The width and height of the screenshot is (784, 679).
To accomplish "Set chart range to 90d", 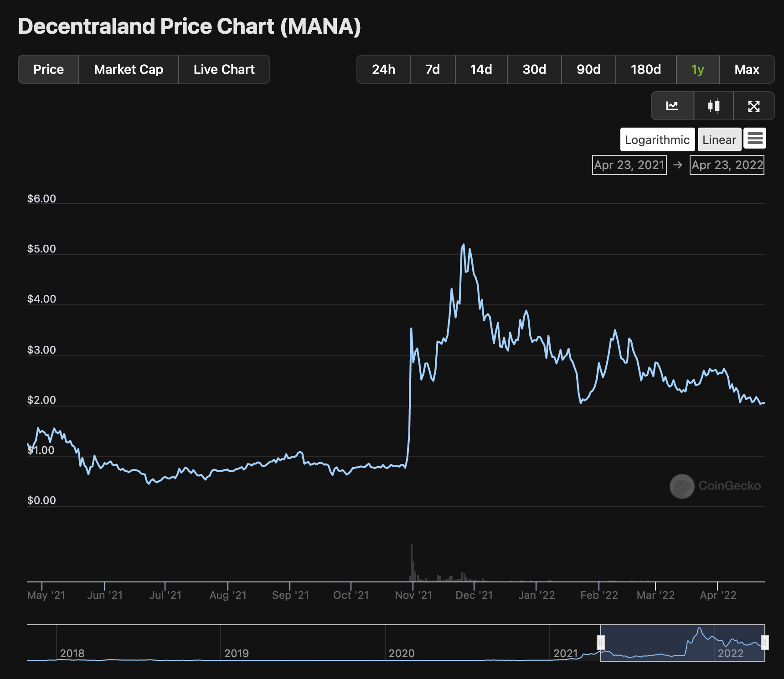I will 588,69.
